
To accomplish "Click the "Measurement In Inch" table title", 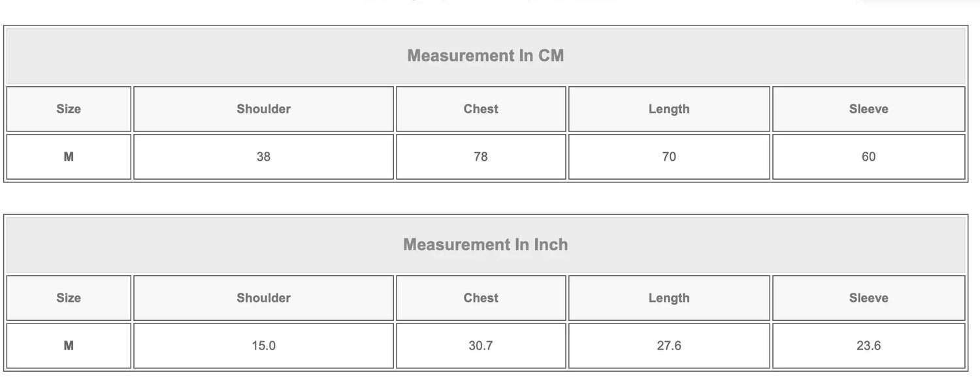I will pos(485,244).
